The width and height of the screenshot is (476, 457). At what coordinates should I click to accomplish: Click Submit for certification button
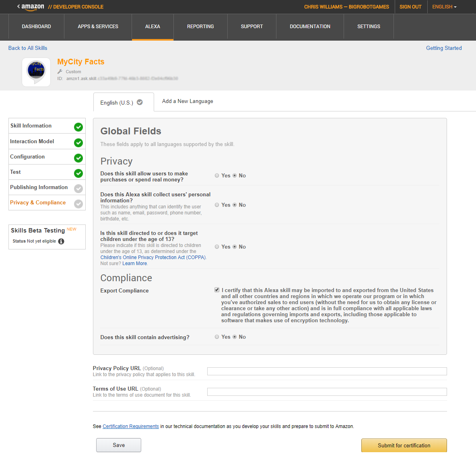(x=404, y=445)
